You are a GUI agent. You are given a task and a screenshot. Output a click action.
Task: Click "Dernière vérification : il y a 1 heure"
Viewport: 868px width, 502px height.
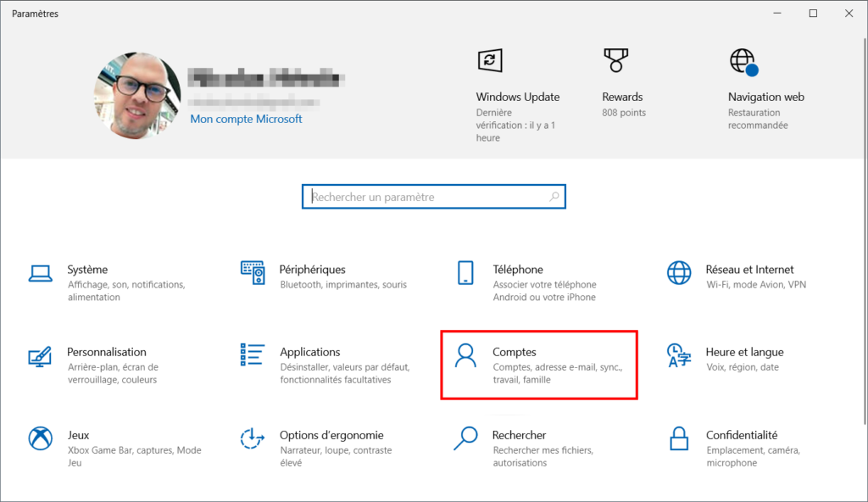pyautogui.click(x=515, y=126)
